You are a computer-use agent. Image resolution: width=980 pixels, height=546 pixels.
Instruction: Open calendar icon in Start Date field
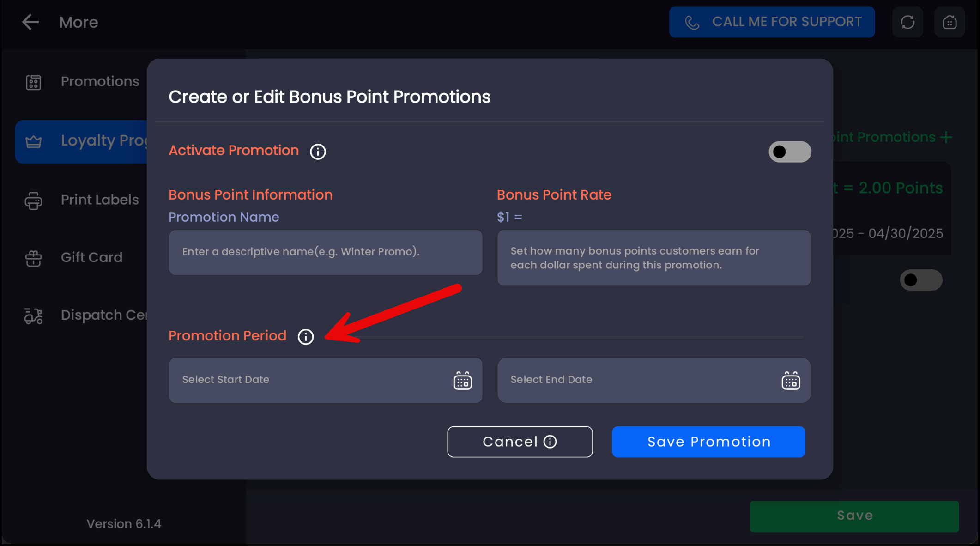coord(462,381)
